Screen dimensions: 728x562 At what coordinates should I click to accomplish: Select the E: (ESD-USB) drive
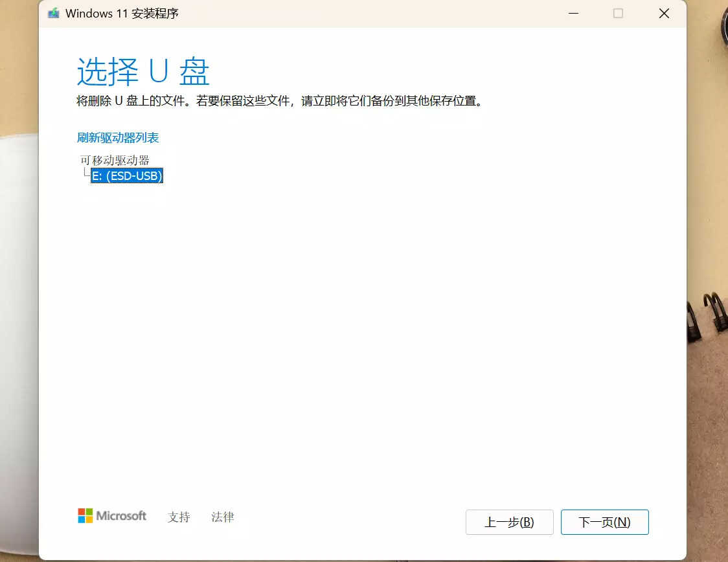click(127, 175)
